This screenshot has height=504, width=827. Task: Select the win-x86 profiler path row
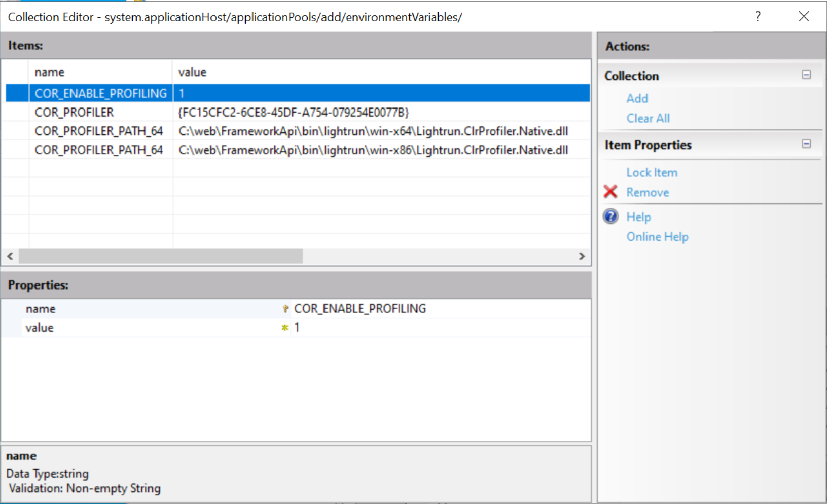[x=98, y=150]
